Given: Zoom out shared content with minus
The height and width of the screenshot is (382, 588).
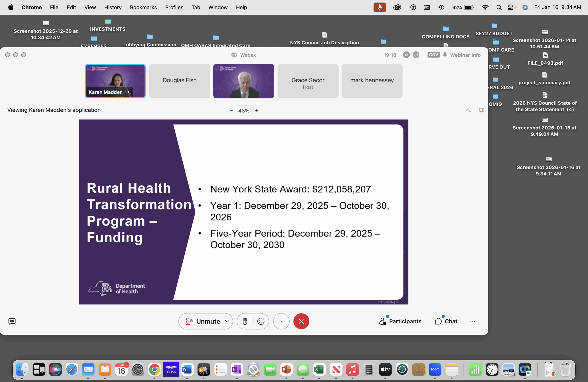Looking at the screenshot, I should tap(231, 110).
